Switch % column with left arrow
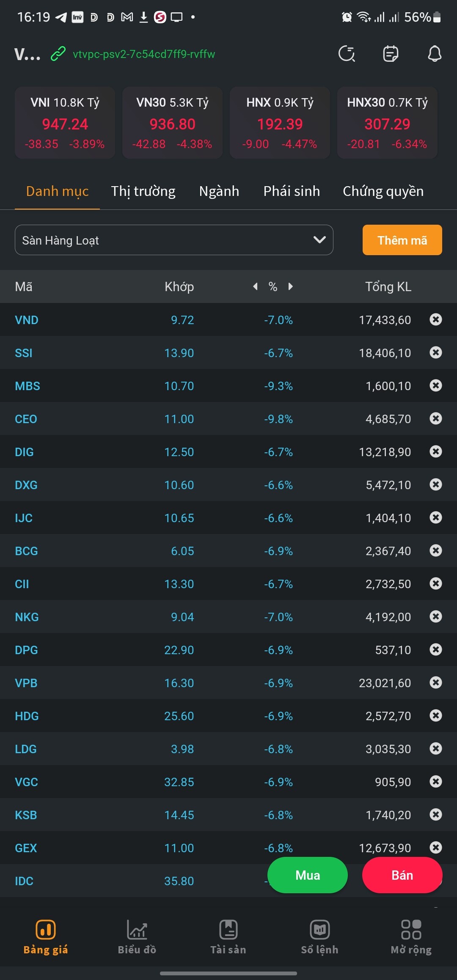The height and width of the screenshot is (980, 457). pos(255,286)
